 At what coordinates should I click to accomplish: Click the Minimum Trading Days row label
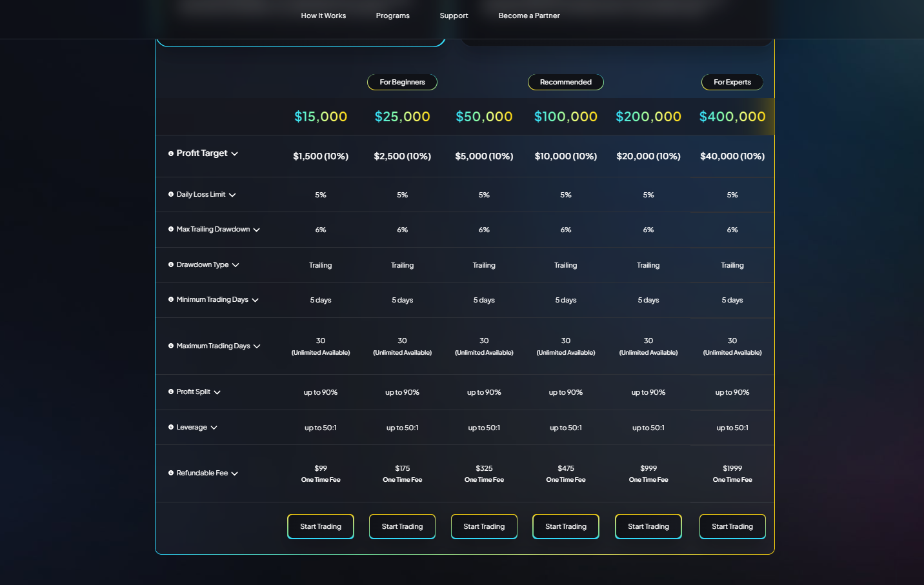[212, 299]
